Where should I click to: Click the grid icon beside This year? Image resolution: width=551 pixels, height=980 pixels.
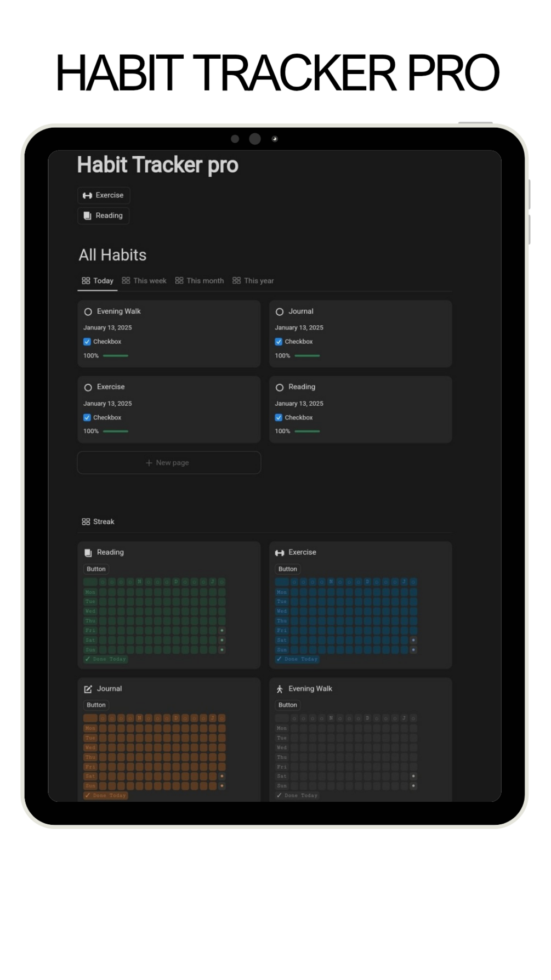click(x=236, y=280)
